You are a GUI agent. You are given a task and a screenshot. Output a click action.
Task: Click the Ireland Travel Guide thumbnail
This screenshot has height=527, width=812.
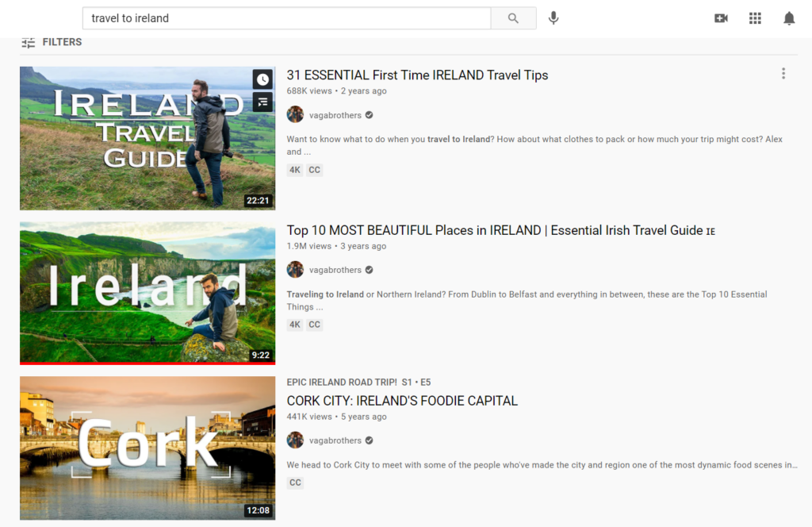(147, 138)
